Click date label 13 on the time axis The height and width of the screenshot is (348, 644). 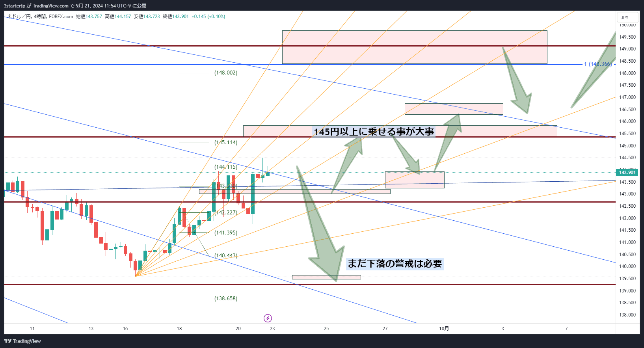click(x=91, y=329)
